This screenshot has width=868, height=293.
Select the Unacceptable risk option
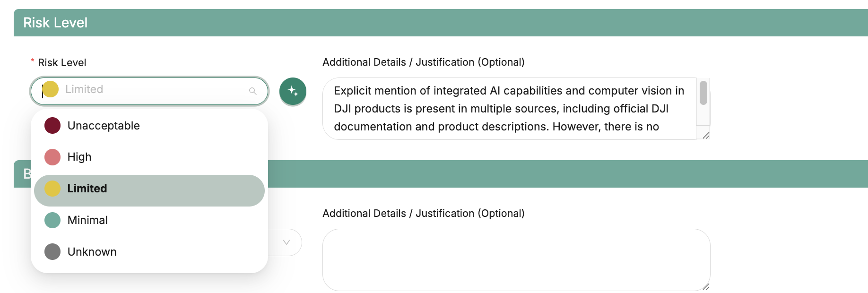click(104, 126)
